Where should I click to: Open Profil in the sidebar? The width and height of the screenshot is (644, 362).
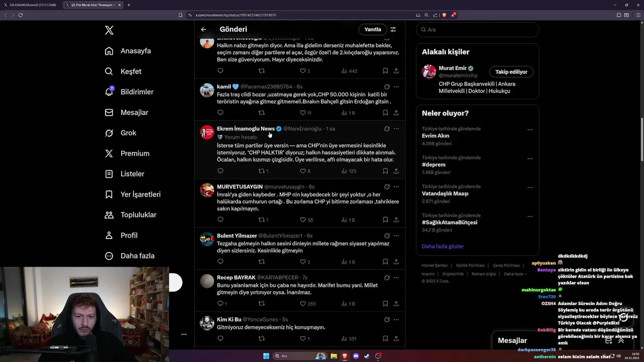121,235
